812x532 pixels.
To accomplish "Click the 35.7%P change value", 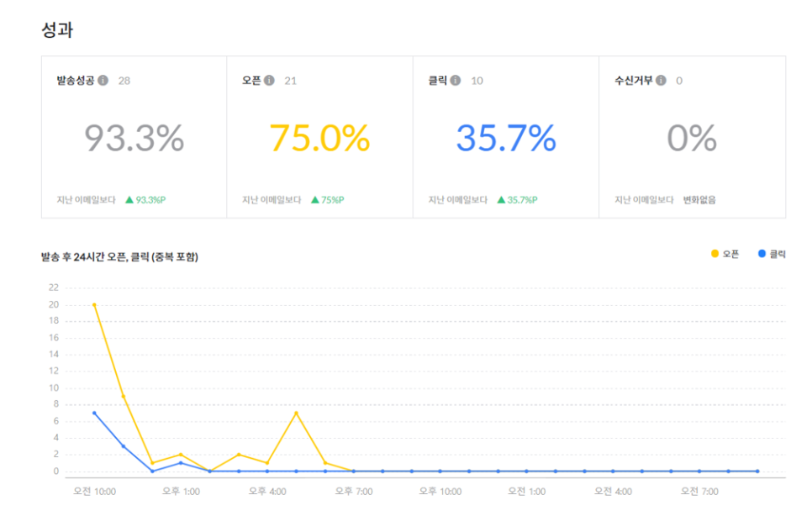I will 523,200.
